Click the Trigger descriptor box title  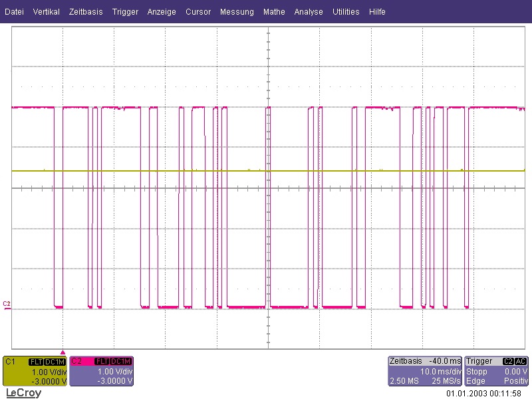tap(479, 361)
